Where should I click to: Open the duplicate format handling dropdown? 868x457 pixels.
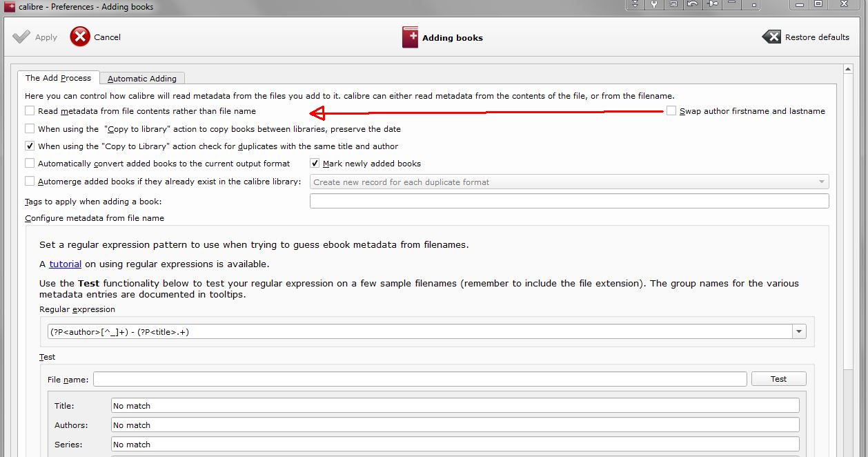click(x=569, y=182)
